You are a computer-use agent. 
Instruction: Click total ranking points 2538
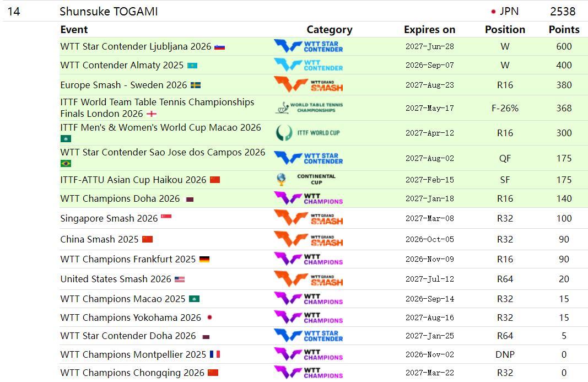point(563,12)
